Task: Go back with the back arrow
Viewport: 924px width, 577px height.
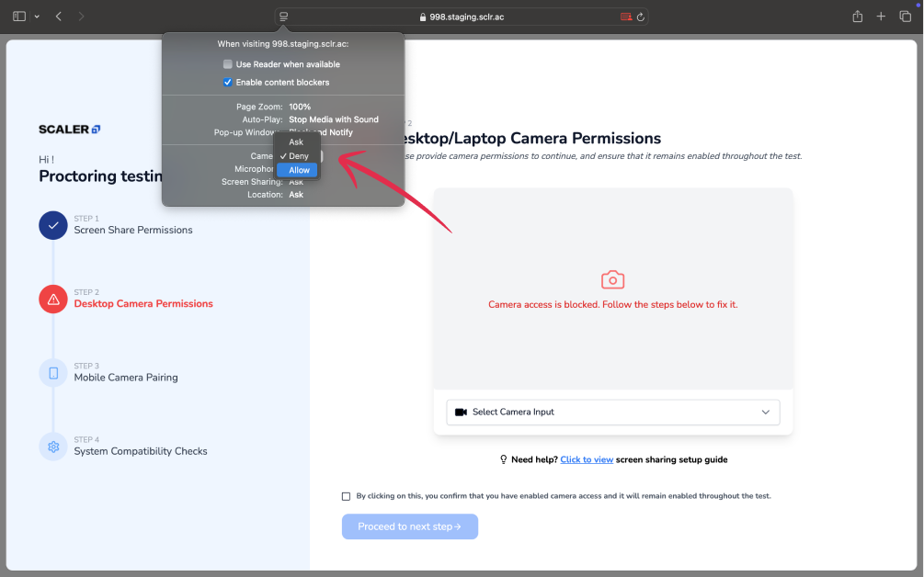Action: [x=58, y=17]
